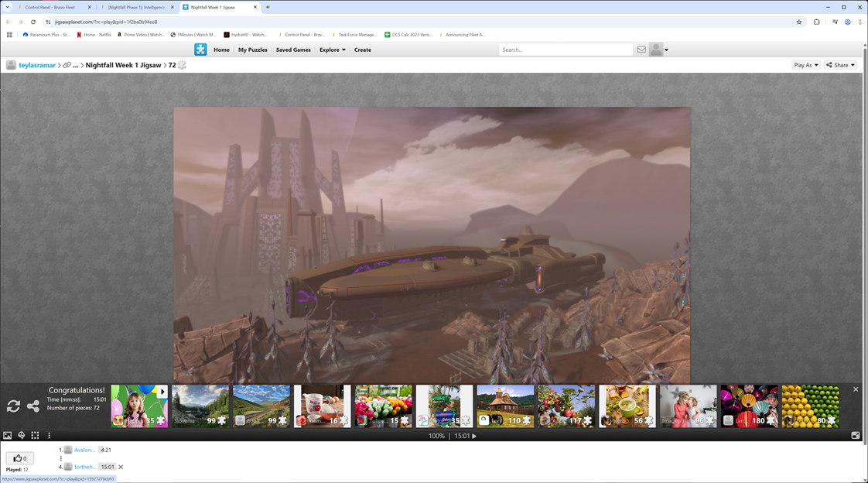The height and width of the screenshot is (483, 868).
Task: Click the browser address bar URL
Action: click(x=106, y=22)
